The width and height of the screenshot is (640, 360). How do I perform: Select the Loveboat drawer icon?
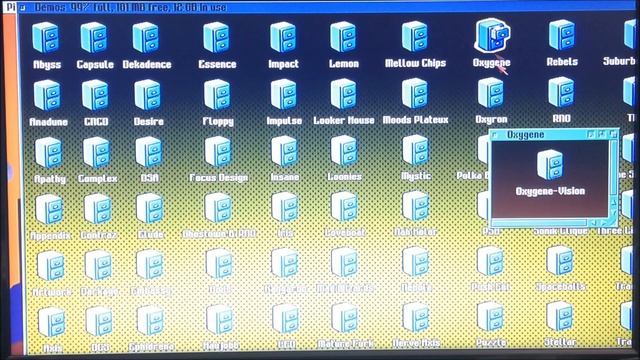pos(345,208)
